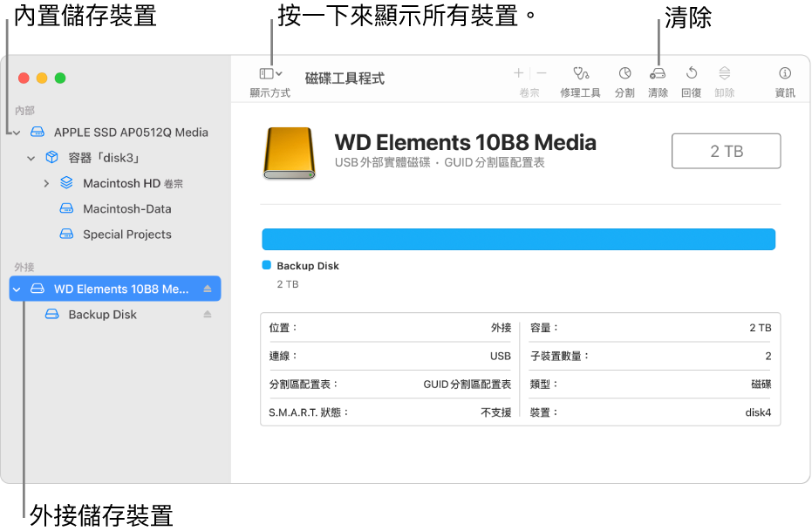Click the 卸除 unmount toolbar icon
812x531 pixels.
[x=725, y=73]
